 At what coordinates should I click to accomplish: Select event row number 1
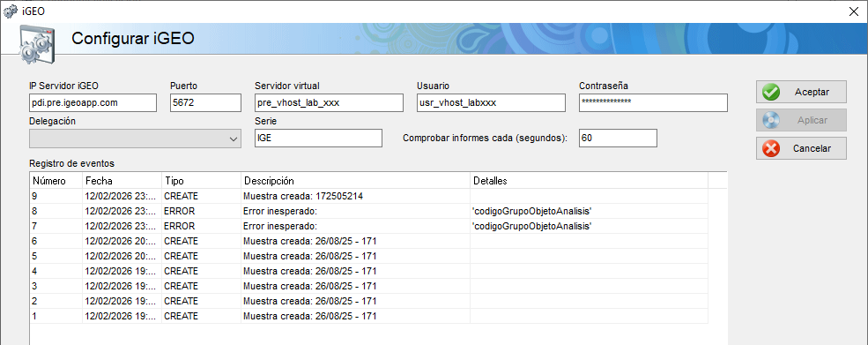(x=368, y=316)
